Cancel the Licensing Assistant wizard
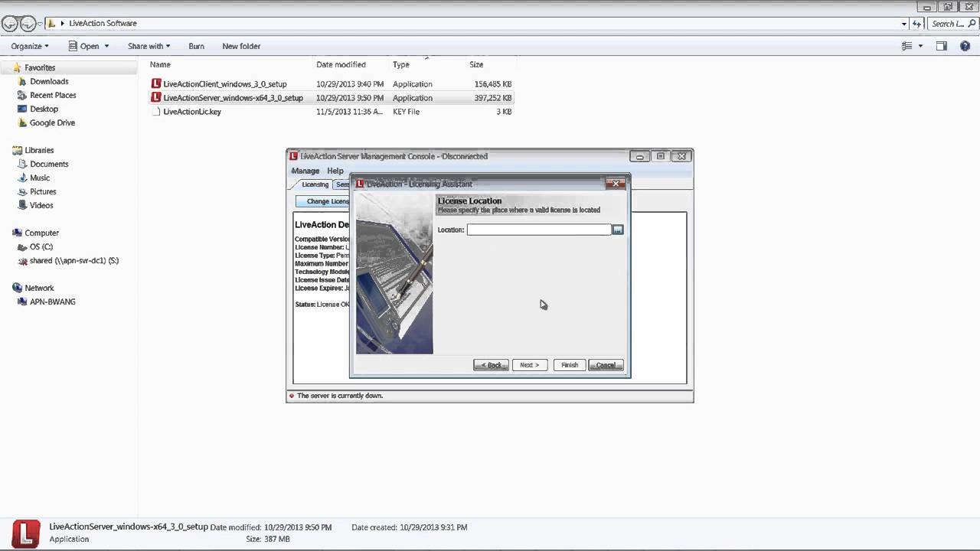The width and height of the screenshot is (980, 551). [x=606, y=365]
